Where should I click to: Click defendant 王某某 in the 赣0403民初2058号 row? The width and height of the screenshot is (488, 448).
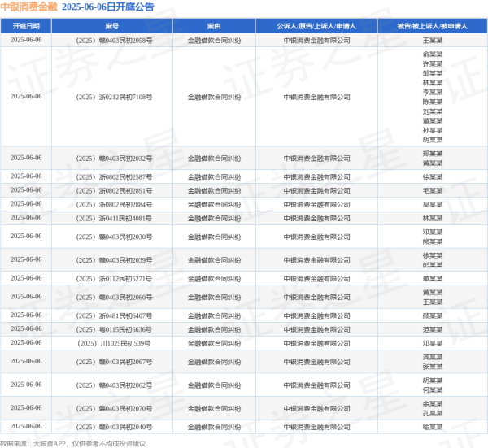[433, 41]
